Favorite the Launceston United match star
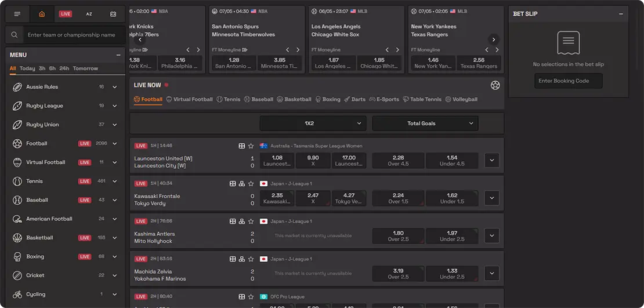 click(x=251, y=146)
